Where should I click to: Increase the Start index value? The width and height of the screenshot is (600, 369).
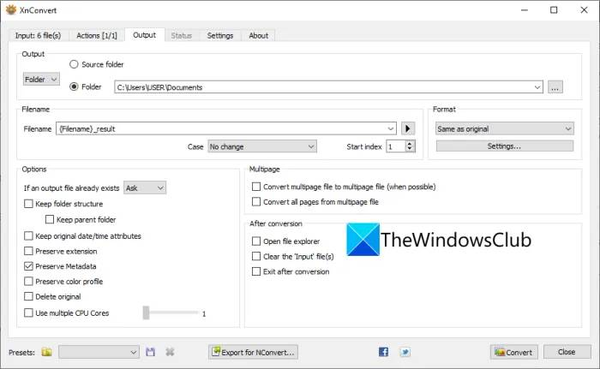pyautogui.click(x=410, y=144)
